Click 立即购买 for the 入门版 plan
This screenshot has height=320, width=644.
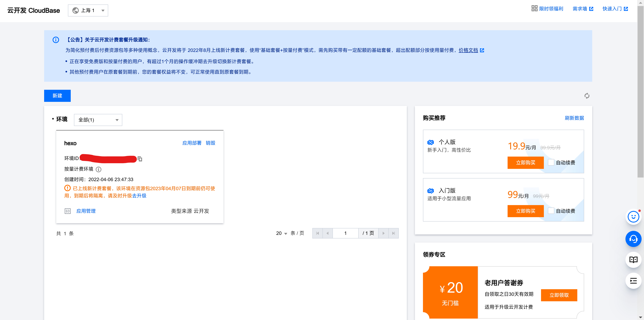[526, 211]
